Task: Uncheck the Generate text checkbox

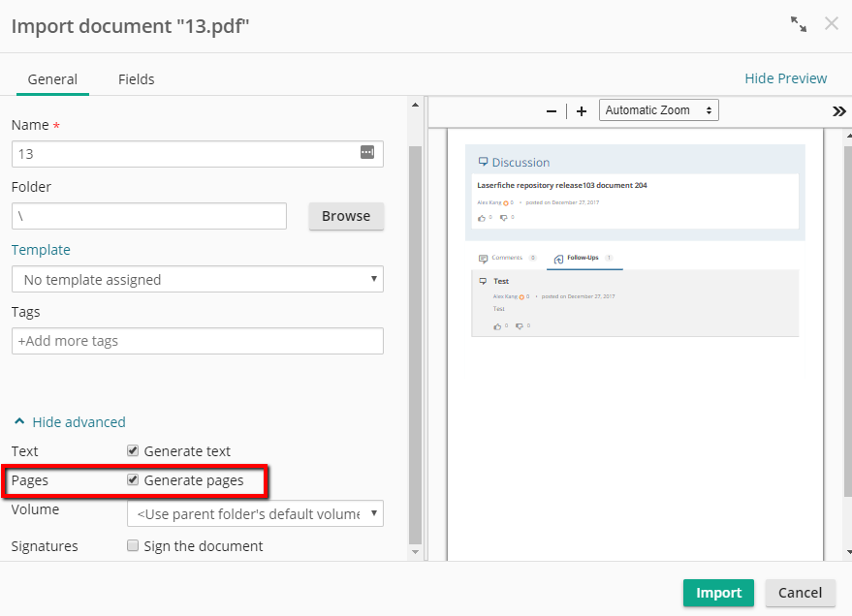Action: (x=133, y=451)
